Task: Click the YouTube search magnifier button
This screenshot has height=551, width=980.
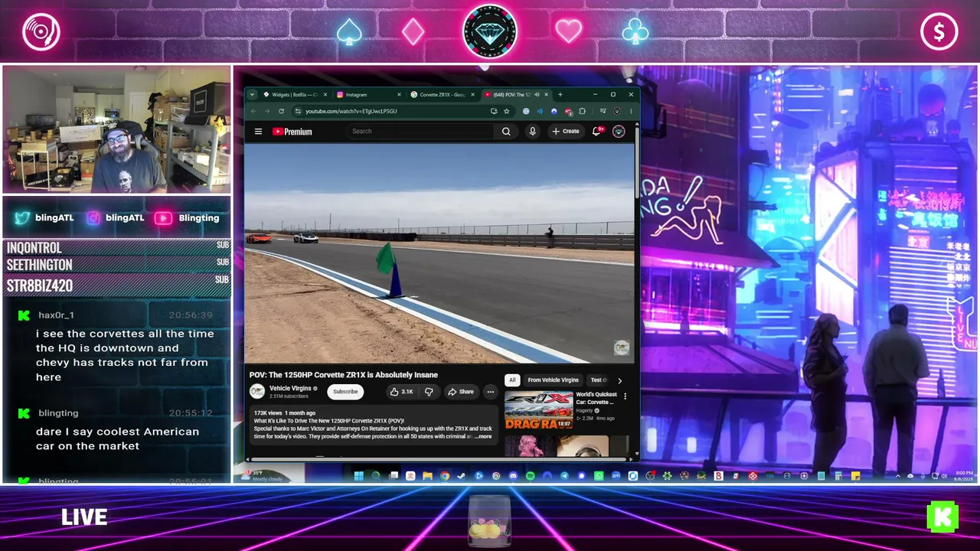Action: click(506, 132)
